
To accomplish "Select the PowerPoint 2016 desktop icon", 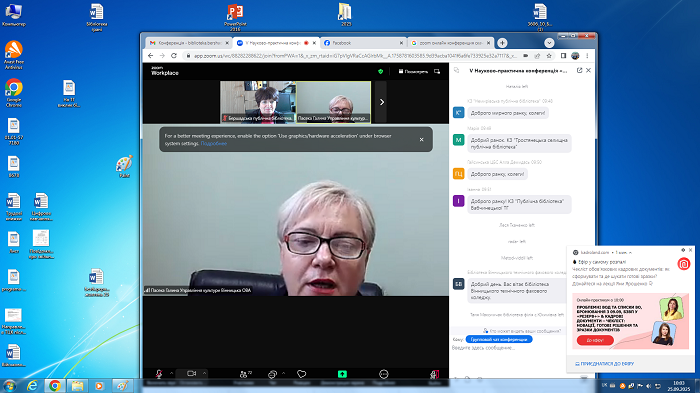I will click(x=235, y=17).
